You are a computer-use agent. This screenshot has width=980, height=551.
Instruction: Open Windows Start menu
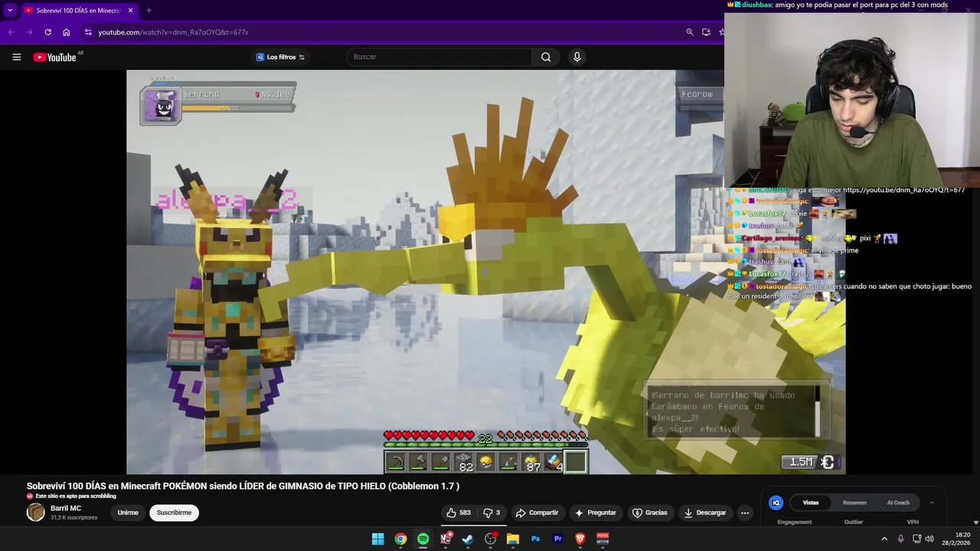377,539
